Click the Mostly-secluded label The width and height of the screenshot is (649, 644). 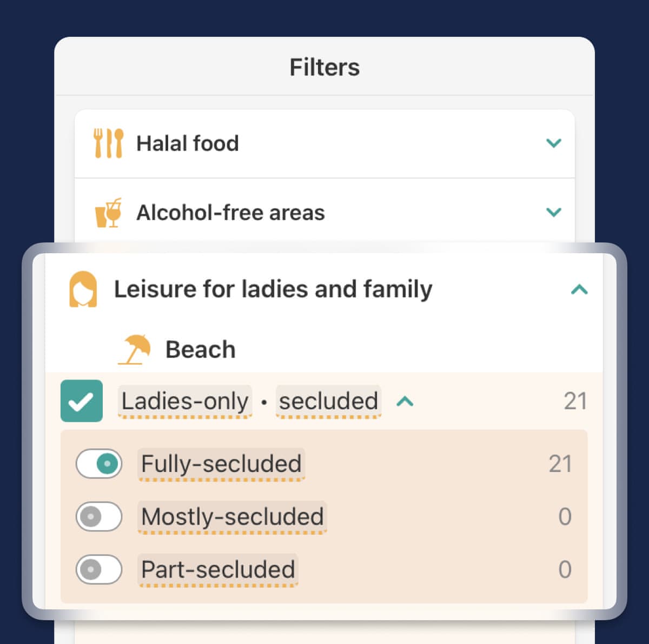coord(232,516)
